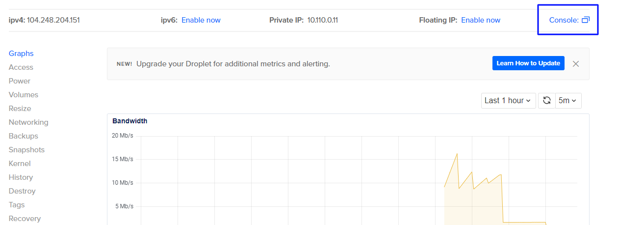The height and width of the screenshot is (225, 644).
Task: Enable Floating IP now link
Action: 481,20
